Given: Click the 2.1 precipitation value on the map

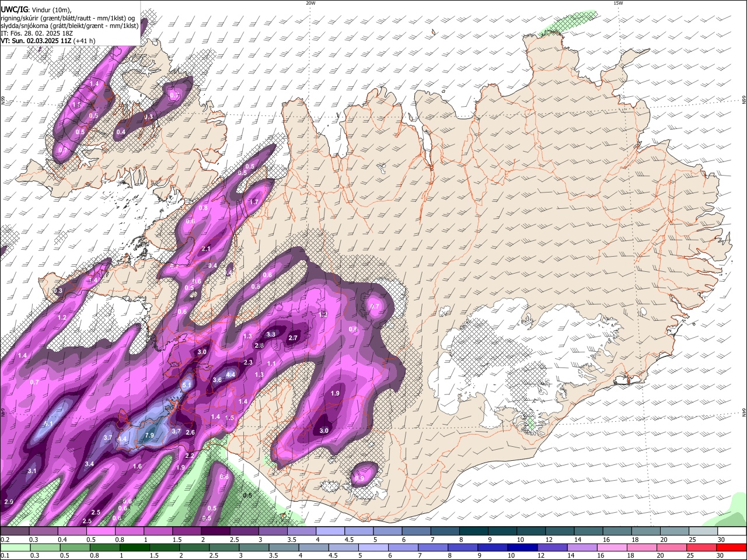Looking at the screenshot, I should 206,249.
